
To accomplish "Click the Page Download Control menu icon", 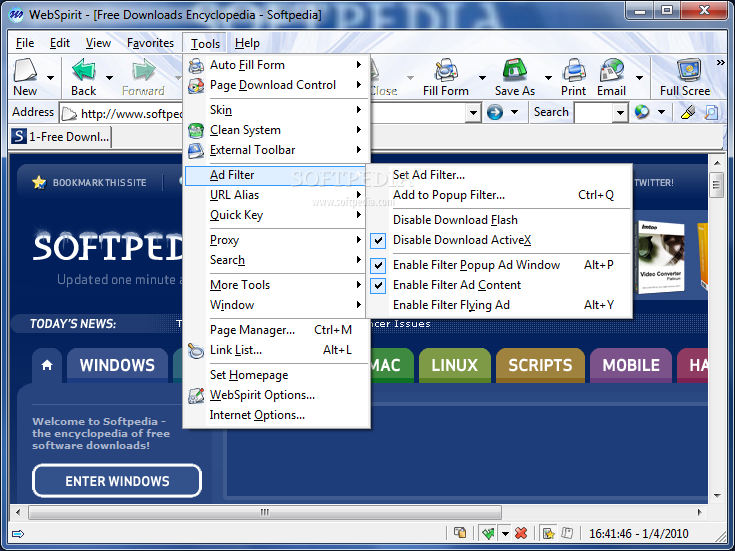I will click(x=196, y=85).
